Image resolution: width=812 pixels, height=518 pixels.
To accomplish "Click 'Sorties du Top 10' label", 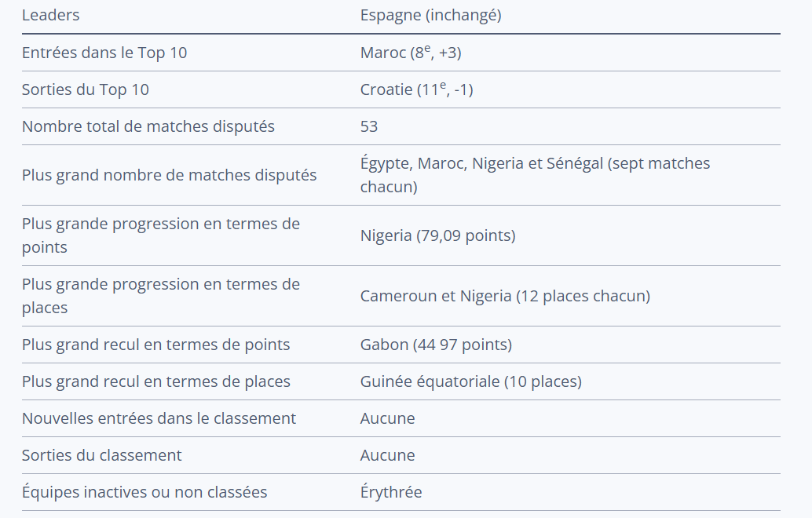I will [86, 89].
